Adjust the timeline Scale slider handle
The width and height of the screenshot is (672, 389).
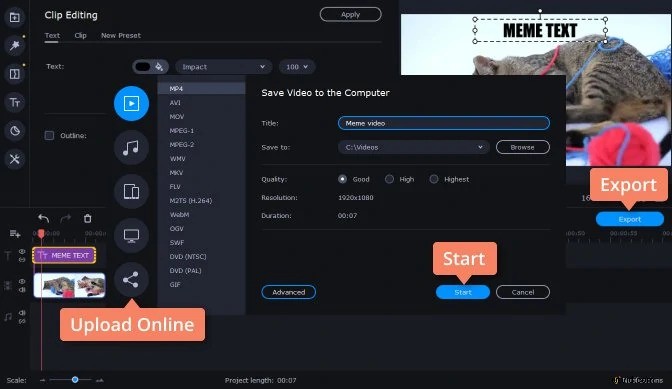click(x=75, y=380)
